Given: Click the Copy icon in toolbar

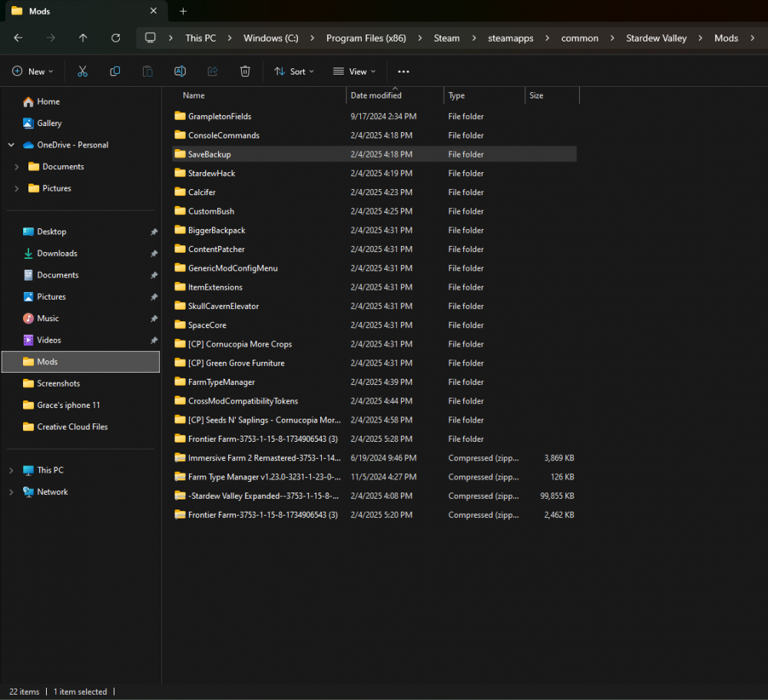Looking at the screenshot, I should click(114, 71).
